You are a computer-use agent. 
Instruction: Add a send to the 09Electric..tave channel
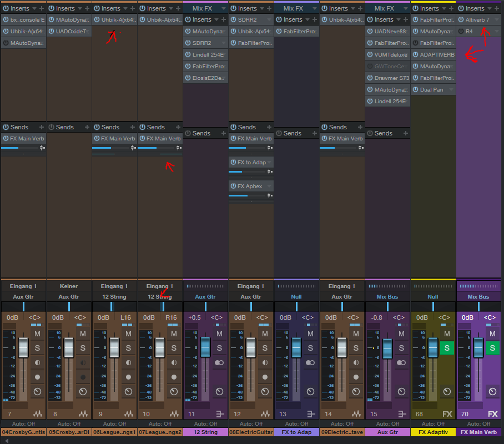tap(360, 127)
